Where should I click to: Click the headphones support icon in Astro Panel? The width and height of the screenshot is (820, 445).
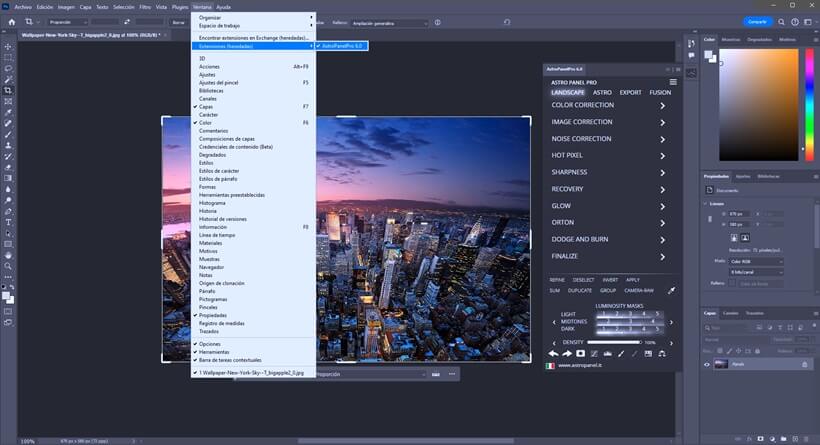(662, 353)
